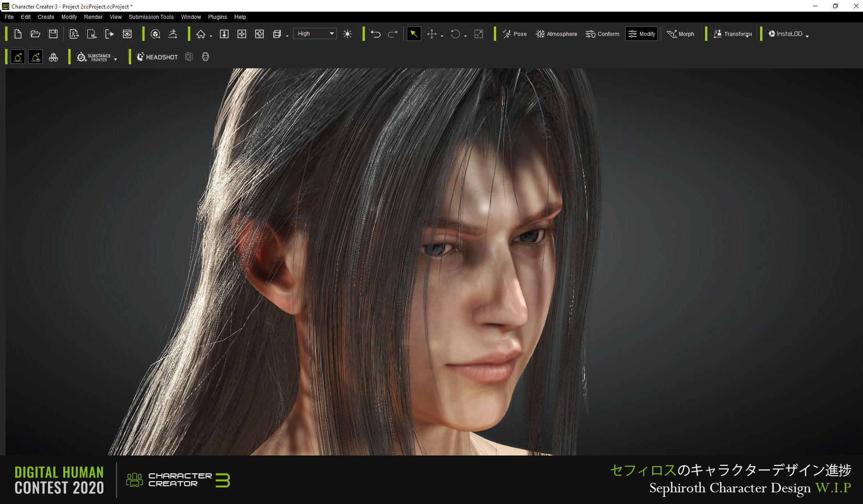
Task: Click the Conform button
Action: (602, 34)
